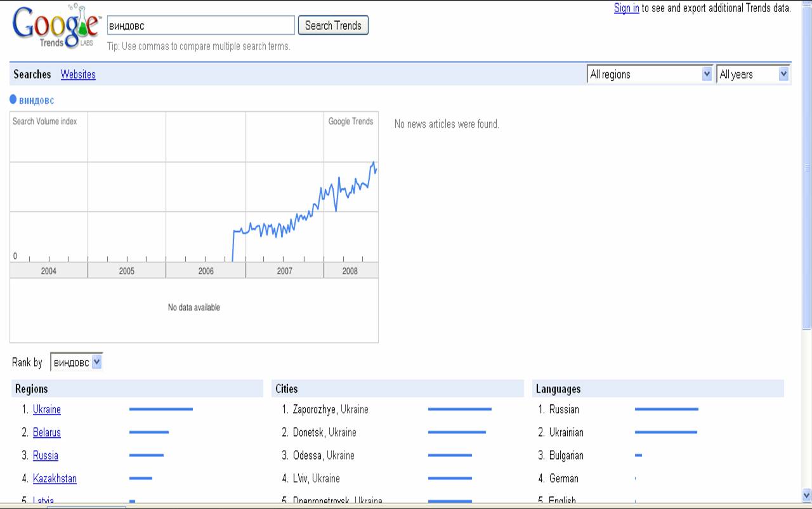Click the 2006 label on chart axis
812x509 pixels.
pos(206,271)
